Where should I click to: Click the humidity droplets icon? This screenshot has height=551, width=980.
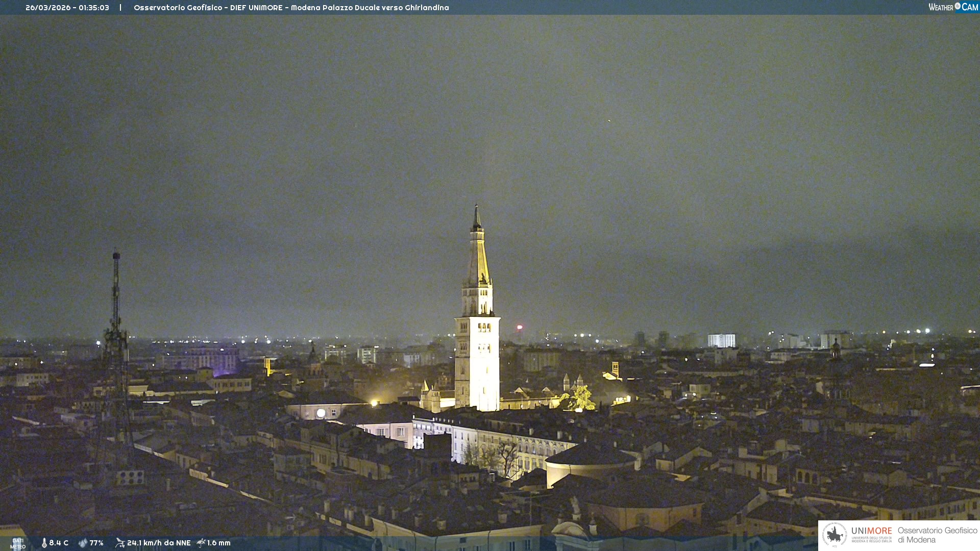pos(83,543)
